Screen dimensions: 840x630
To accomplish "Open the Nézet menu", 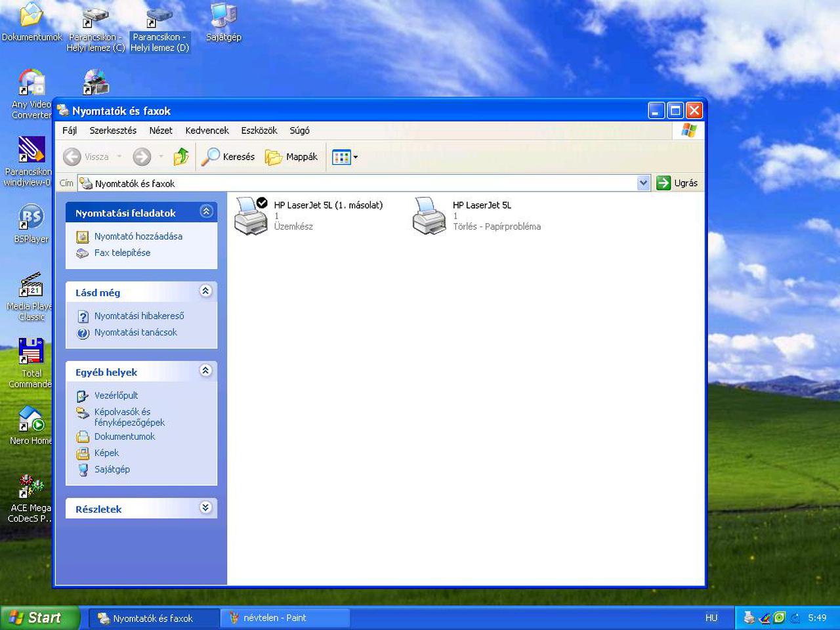I will pyautogui.click(x=161, y=131).
